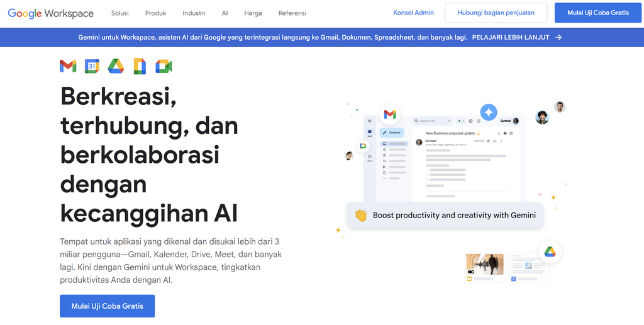644x325 pixels.
Task: Open search options arrow in mail search
Action: coord(449,121)
